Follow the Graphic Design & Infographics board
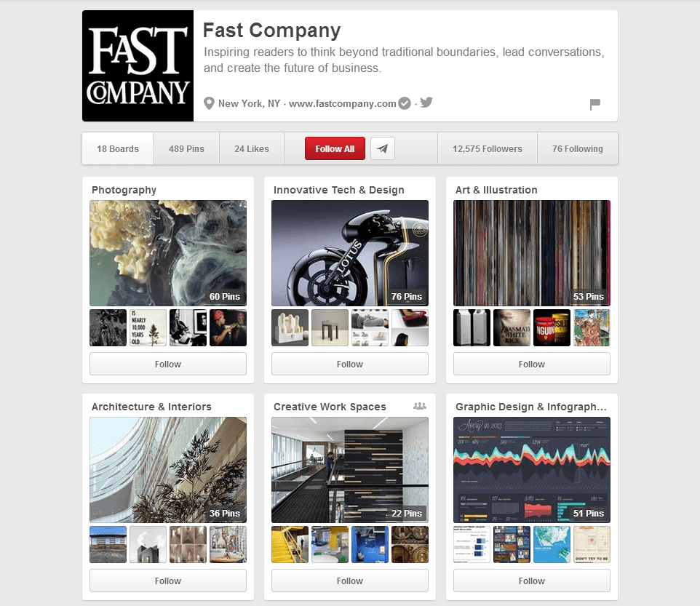The width and height of the screenshot is (700, 606). [x=532, y=581]
